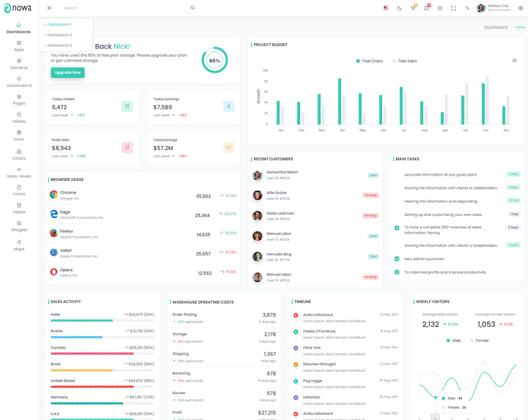The image size is (528, 420).
Task: Toggle the Total Orders legend swatch
Action: click(x=358, y=61)
